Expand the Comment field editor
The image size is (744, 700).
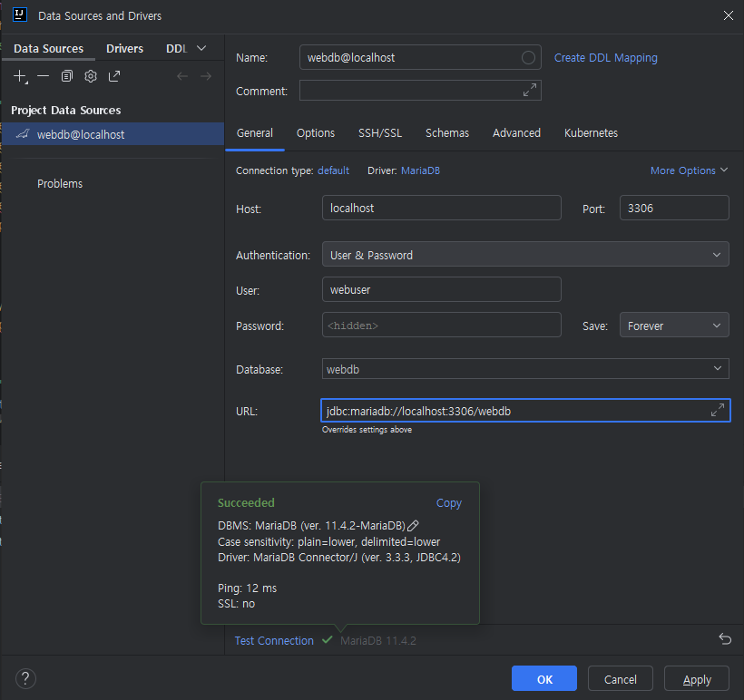point(530,90)
